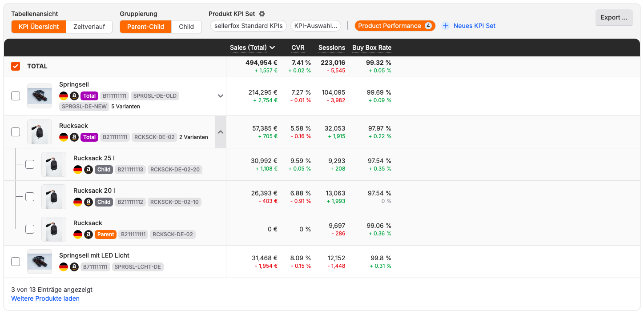Viewport: 644px width, 314px height.
Task: Click the 2 Varianten label
Action: 193,137
